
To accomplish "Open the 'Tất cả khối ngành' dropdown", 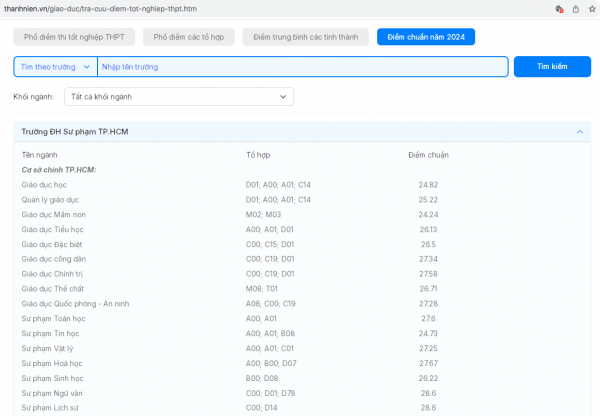I will (x=179, y=97).
